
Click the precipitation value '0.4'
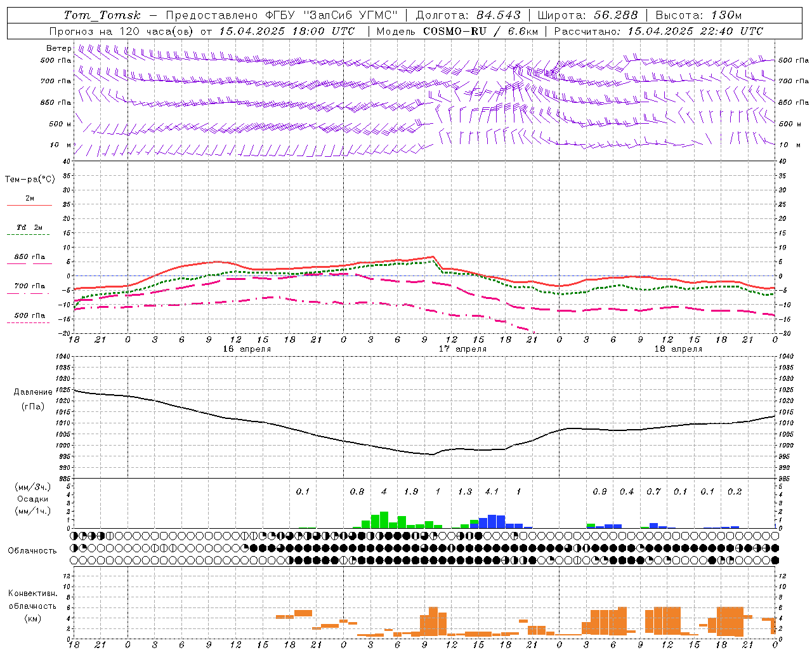point(627,492)
